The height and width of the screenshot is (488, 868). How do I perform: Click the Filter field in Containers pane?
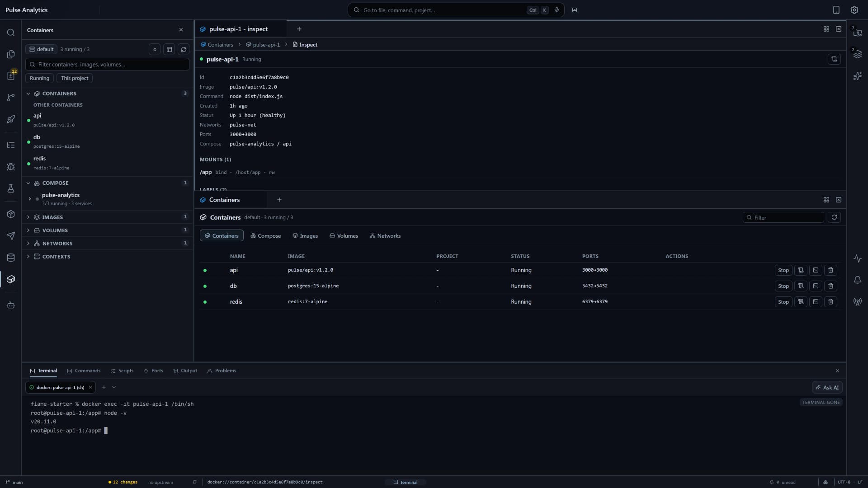(783, 217)
